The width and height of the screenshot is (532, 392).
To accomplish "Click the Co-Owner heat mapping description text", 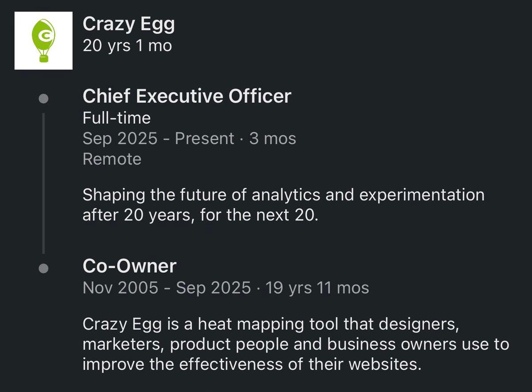I will point(295,344).
